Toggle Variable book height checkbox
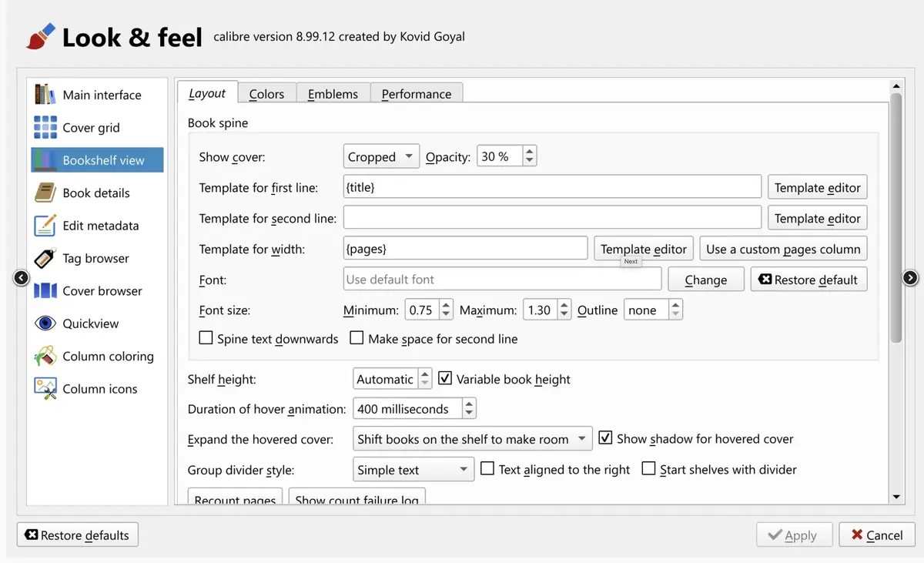Screen dimensions: 924x563 pyautogui.click(x=445, y=379)
